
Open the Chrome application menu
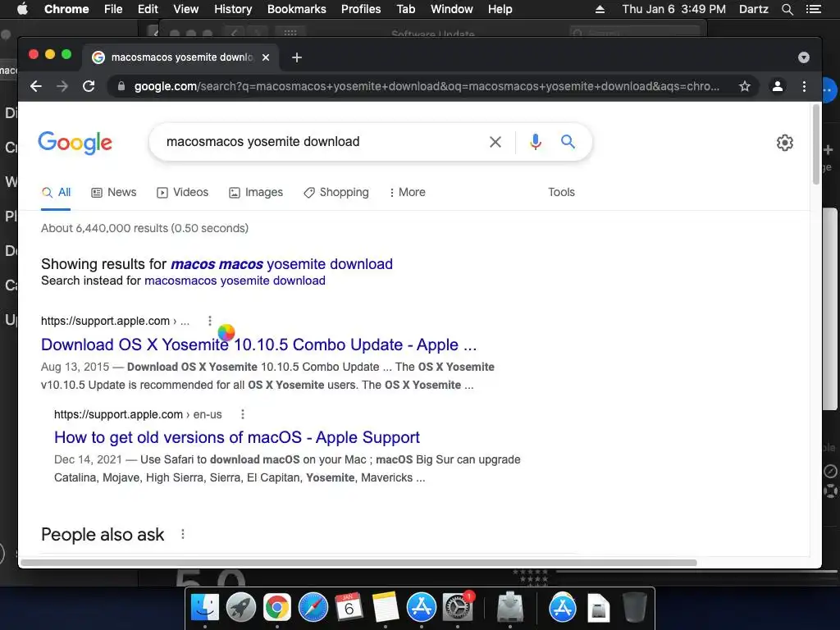(x=66, y=9)
